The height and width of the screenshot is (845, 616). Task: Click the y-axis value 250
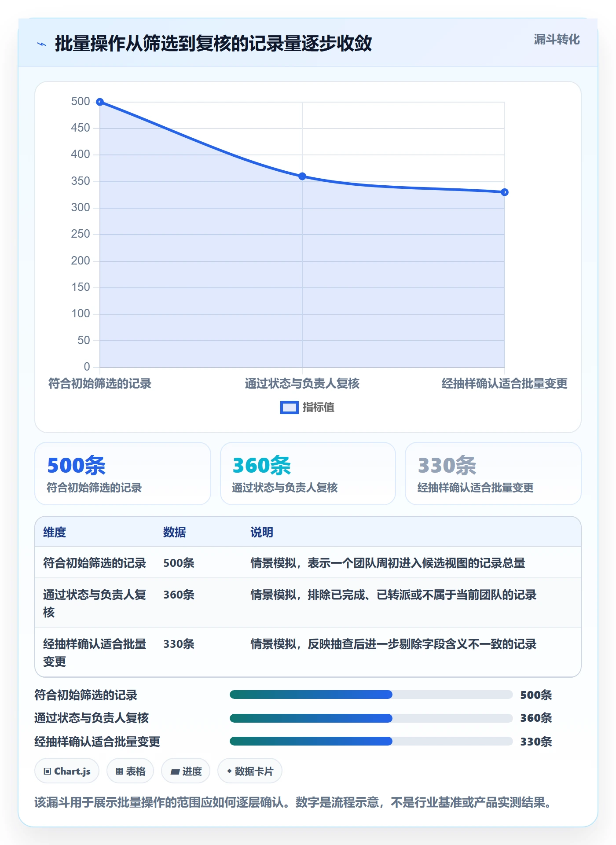(81, 234)
